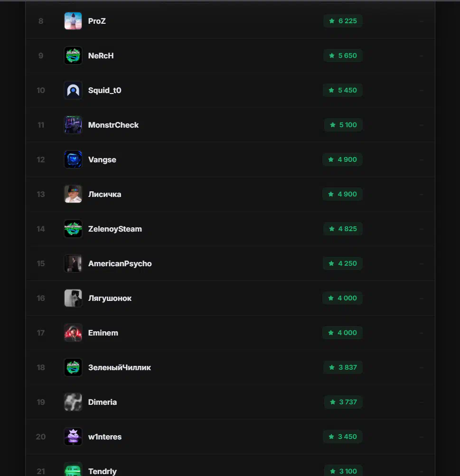The width and height of the screenshot is (460, 476).
Task: Click the 4 825 star badge
Action: coord(343,229)
